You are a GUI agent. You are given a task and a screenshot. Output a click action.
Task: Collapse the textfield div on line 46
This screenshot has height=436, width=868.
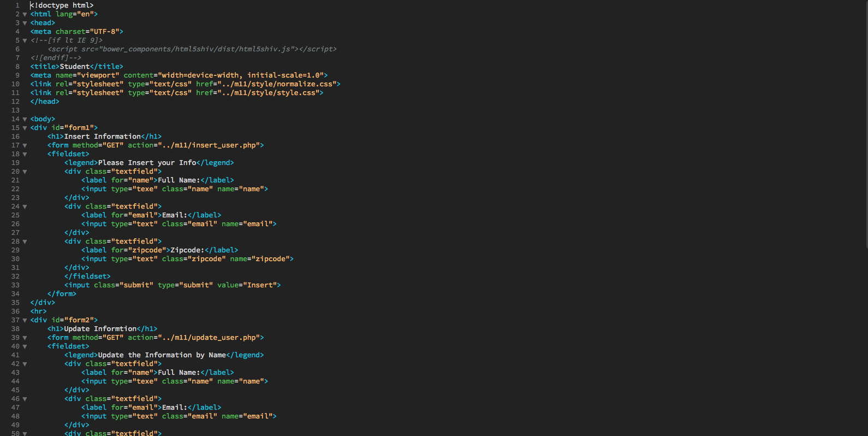click(x=25, y=399)
